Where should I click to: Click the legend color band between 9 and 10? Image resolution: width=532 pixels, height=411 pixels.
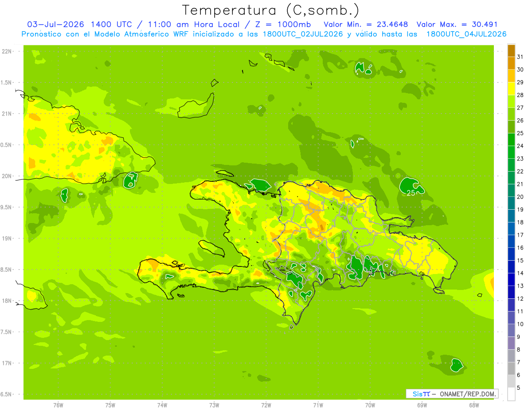tap(511, 330)
